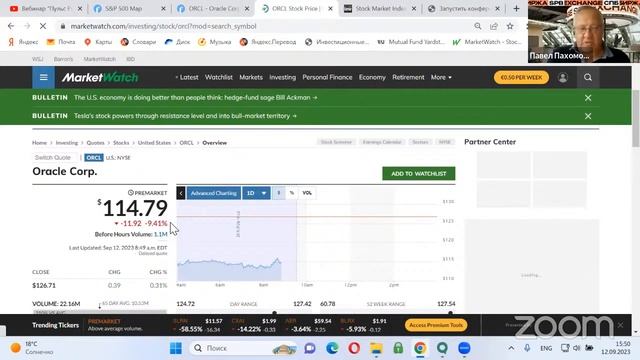
Task: Toggle the VOL chart option
Action: click(x=307, y=193)
